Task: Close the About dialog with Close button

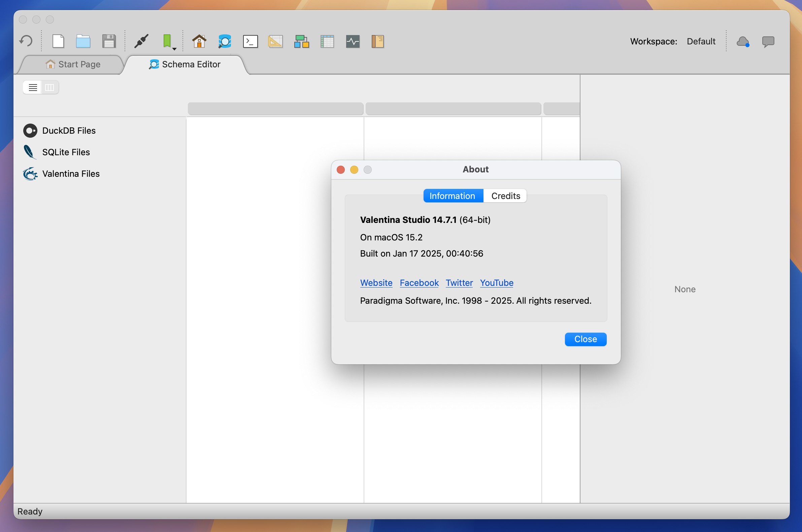Action: pyautogui.click(x=585, y=339)
